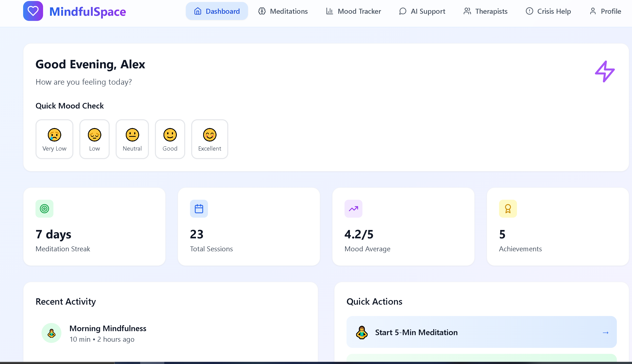This screenshot has height=364, width=632.
Task: Click the green target Meditation Streak icon
Action: (x=44, y=208)
